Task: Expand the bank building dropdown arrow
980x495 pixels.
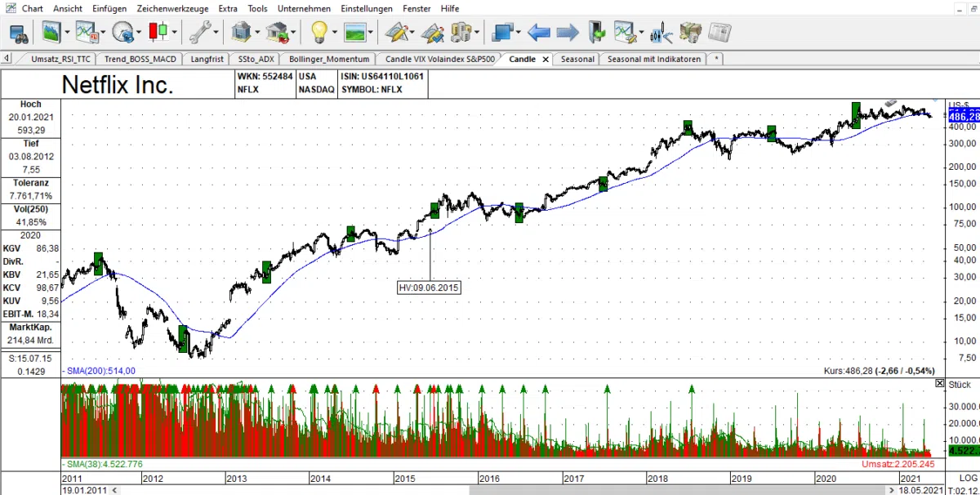Action: pos(257,33)
